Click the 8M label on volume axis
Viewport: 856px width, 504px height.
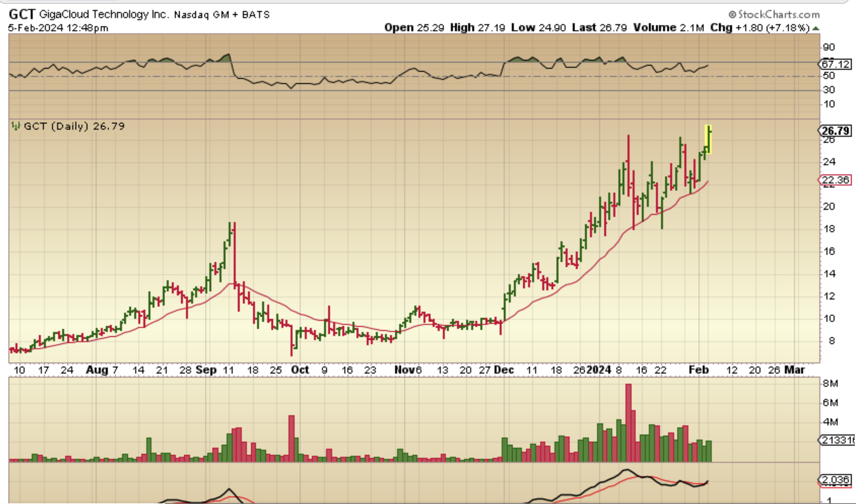(x=830, y=384)
